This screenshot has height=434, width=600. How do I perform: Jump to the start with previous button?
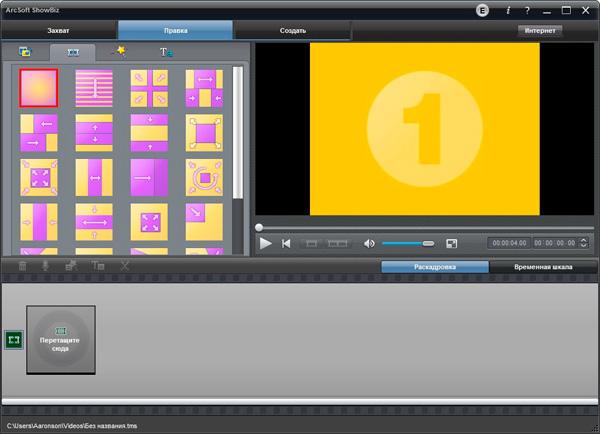(x=286, y=243)
